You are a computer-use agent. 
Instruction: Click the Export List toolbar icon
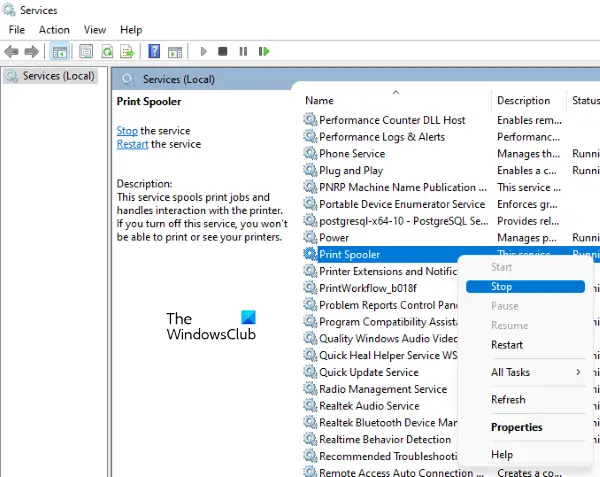click(127, 51)
